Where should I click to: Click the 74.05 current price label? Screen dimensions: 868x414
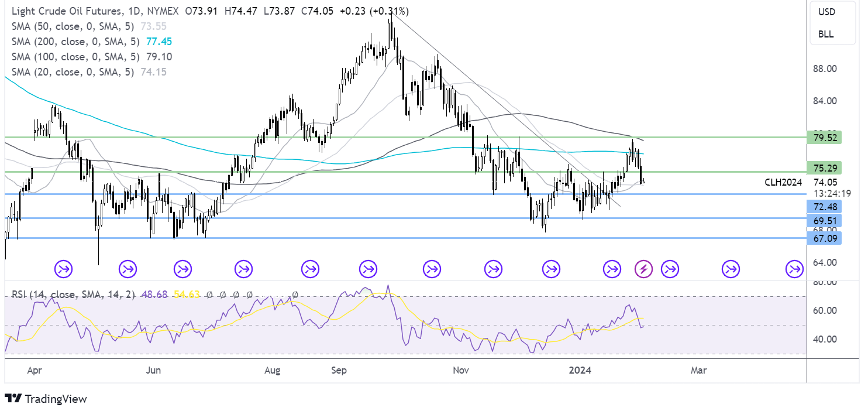[x=825, y=182]
